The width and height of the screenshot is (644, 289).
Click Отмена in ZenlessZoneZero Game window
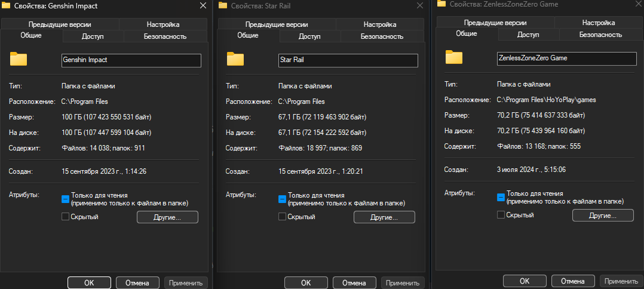point(573,281)
